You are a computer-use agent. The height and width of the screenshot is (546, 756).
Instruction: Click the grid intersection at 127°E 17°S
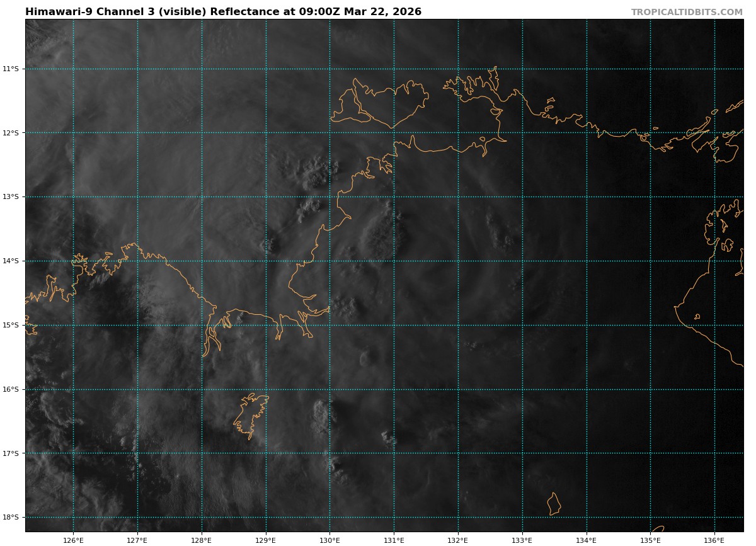[x=137, y=453]
